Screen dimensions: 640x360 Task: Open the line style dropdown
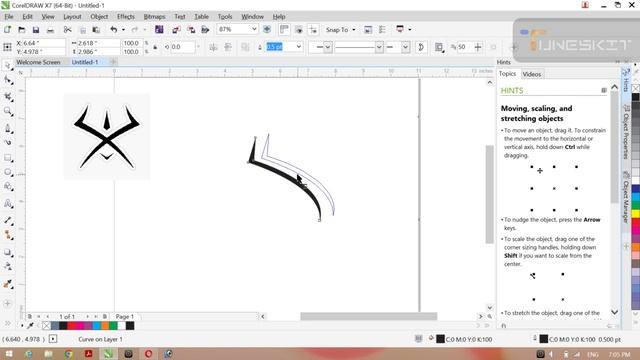(379, 47)
